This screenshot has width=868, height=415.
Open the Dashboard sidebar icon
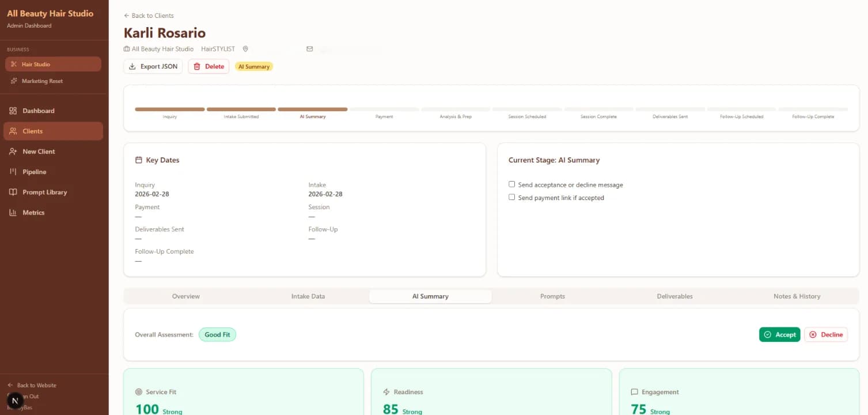(x=13, y=111)
